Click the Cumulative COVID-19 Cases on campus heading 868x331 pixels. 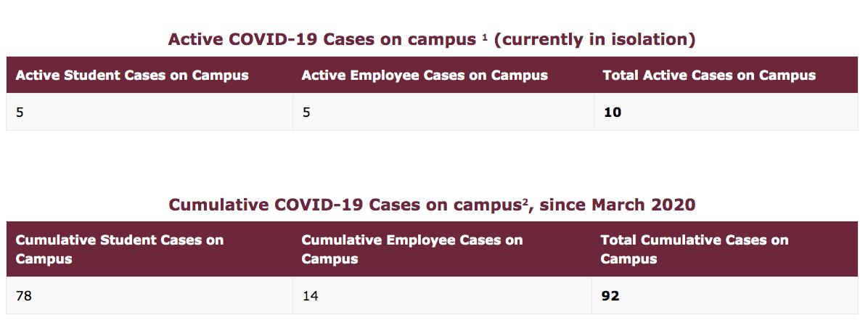pos(432,205)
